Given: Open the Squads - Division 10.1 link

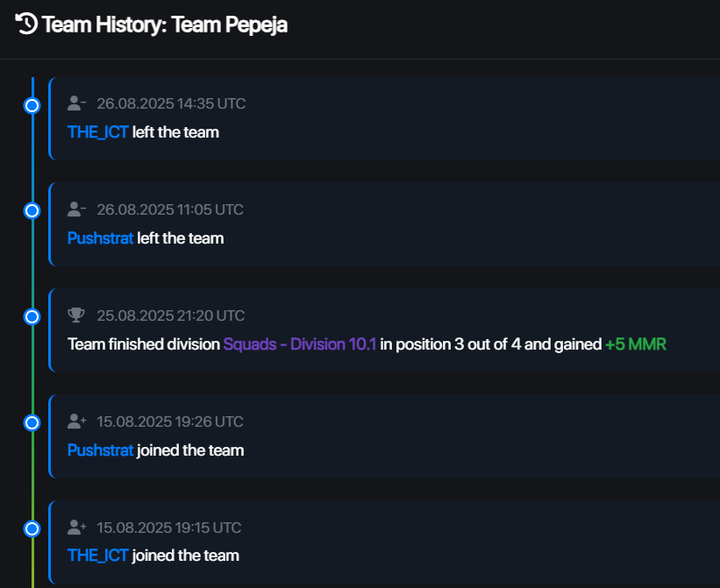Looking at the screenshot, I should tap(300, 344).
